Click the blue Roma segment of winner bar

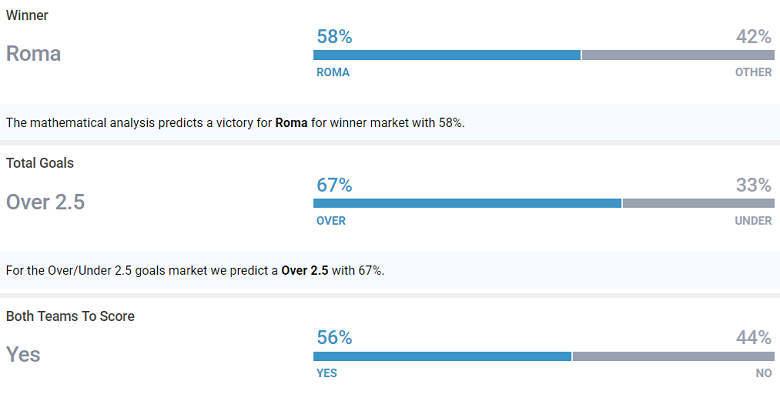(x=447, y=55)
